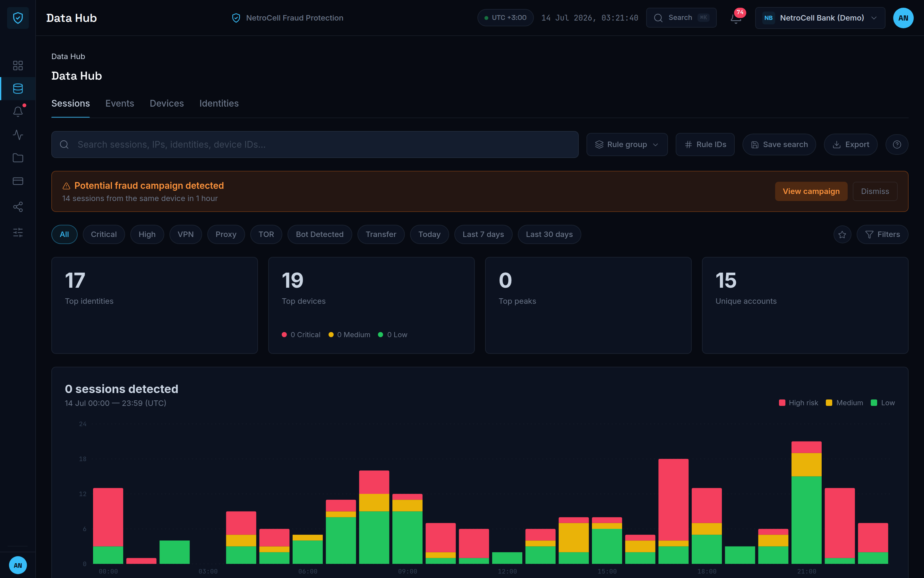This screenshot has height=578, width=924.
Task: Click the Top peaks card
Action: 588,305
